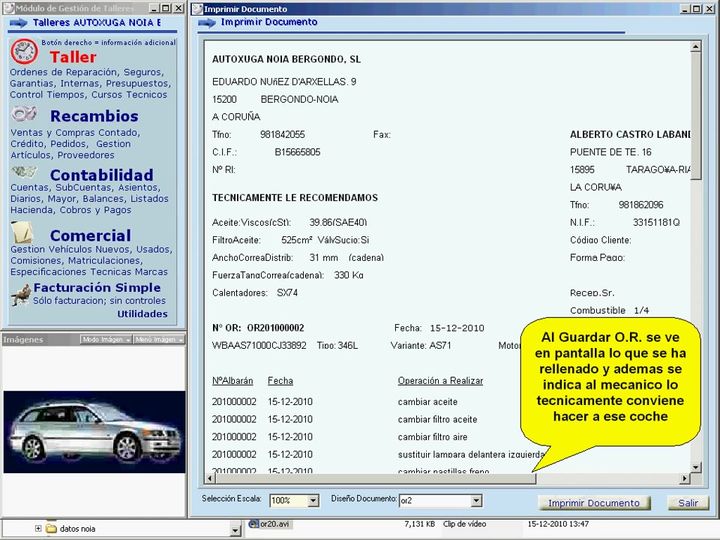Image resolution: width=720 pixels, height=540 pixels.
Task: Click the sustituir lampara delantera row
Action: [471, 455]
